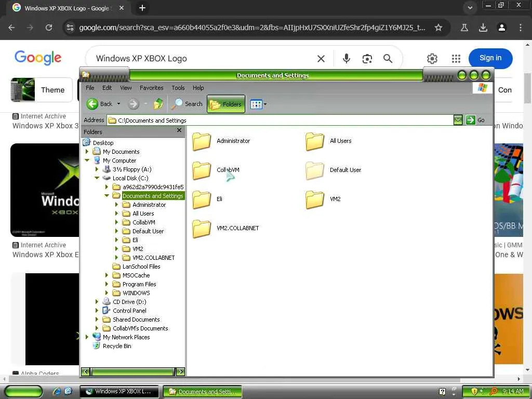Open Chrome profile avatar
The width and height of the screenshot is (532, 399).
click(x=502, y=28)
